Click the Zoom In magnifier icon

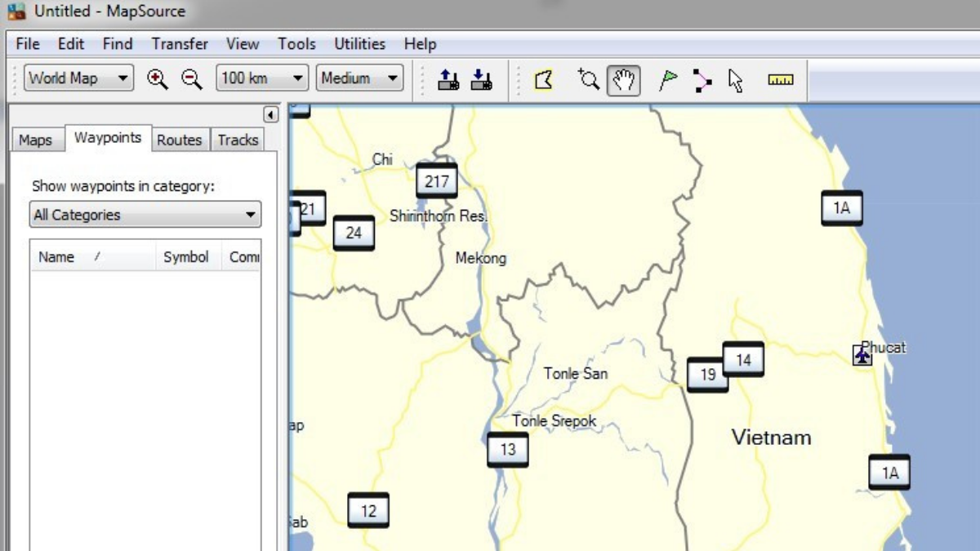point(157,79)
